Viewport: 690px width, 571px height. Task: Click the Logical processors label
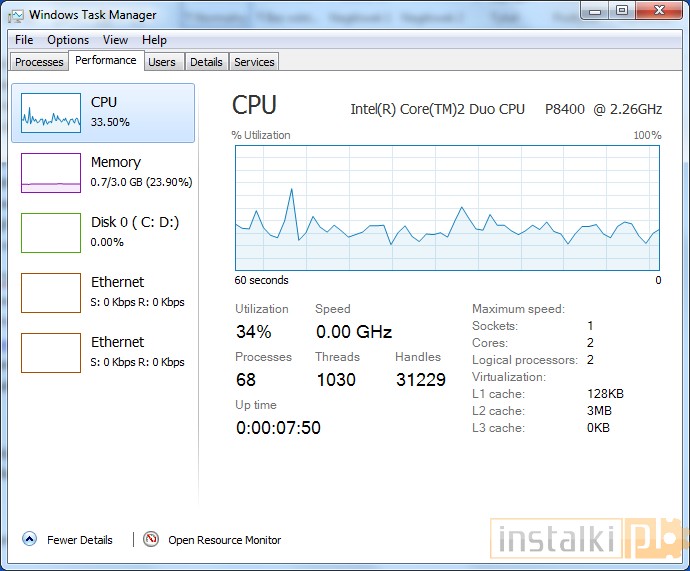click(x=525, y=360)
